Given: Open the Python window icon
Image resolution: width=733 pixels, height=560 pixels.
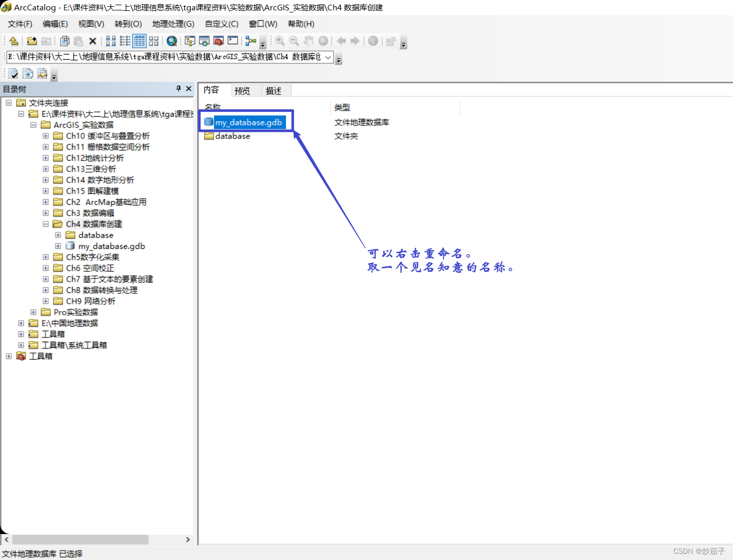Looking at the screenshot, I should pos(233,41).
